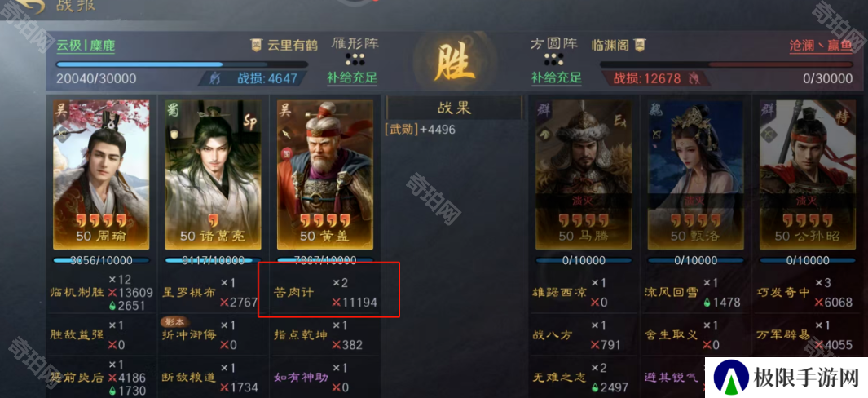Open the 黄盖 hero portrait
The height and width of the screenshot is (398, 868).
point(325,175)
